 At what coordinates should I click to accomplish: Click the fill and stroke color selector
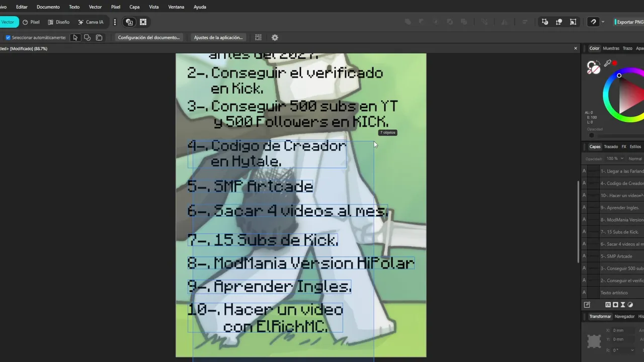pyautogui.click(x=594, y=67)
